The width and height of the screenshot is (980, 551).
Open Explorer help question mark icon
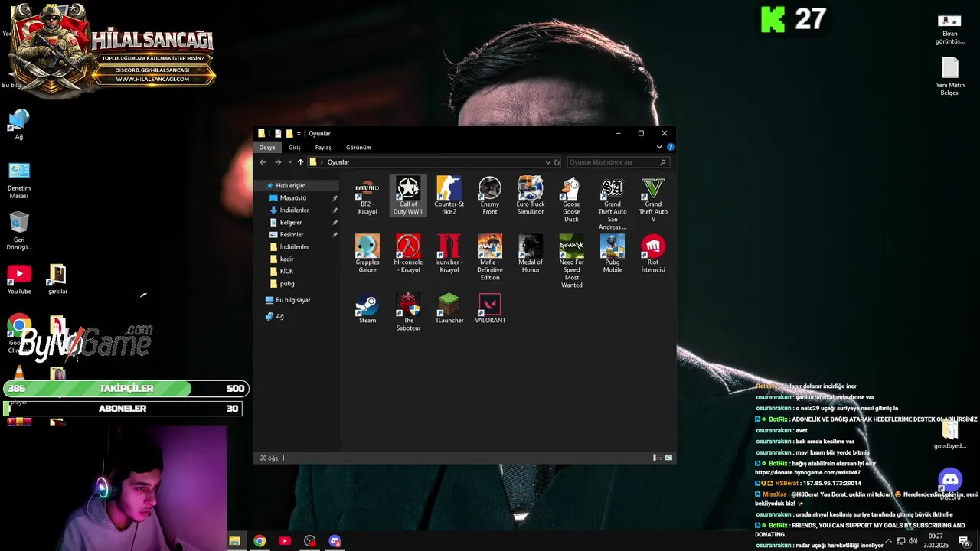coord(671,147)
